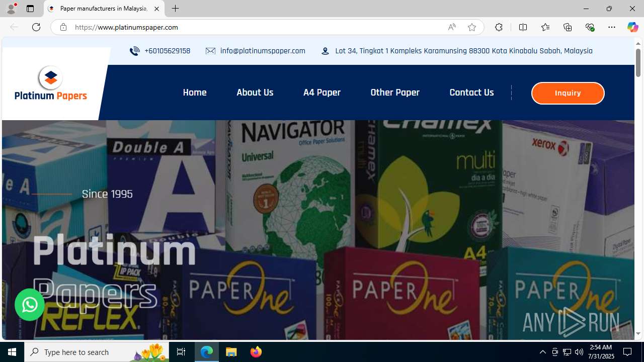The width and height of the screenshot is (644, 362).
Task: Open the network icon in system tray
Action: point(567,352)
